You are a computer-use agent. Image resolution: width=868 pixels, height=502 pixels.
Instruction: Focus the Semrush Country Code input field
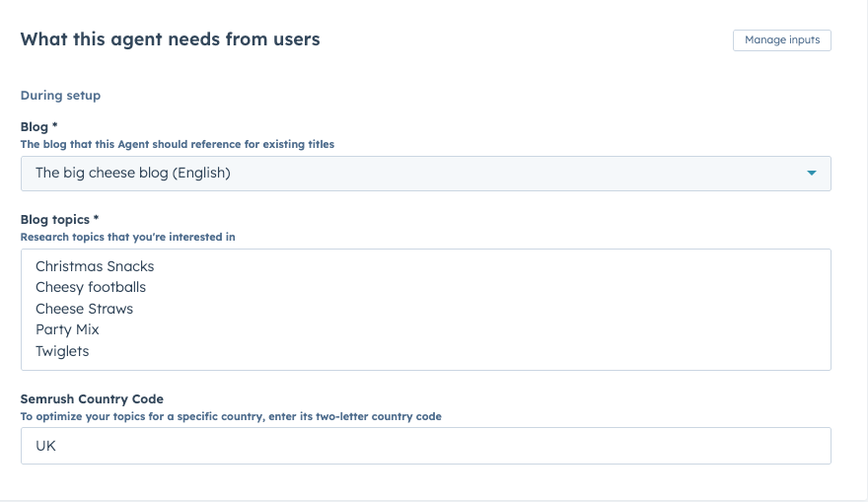pos(425,446)
